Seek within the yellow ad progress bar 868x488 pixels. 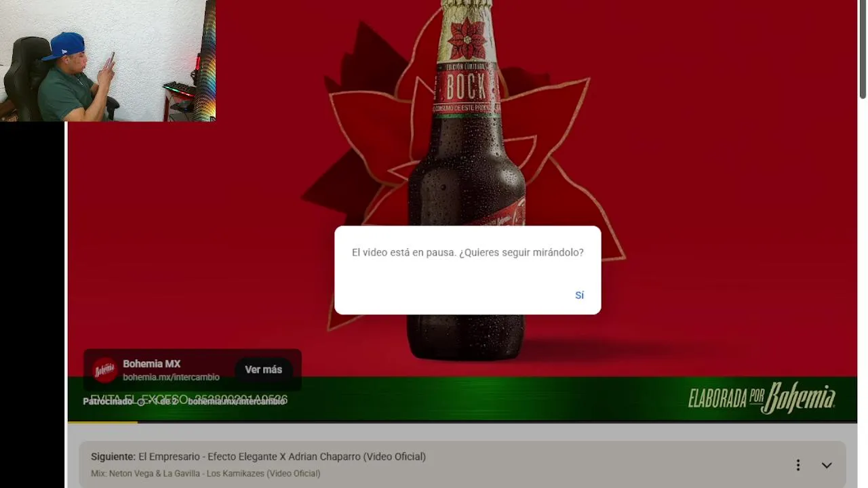(102, 422)
